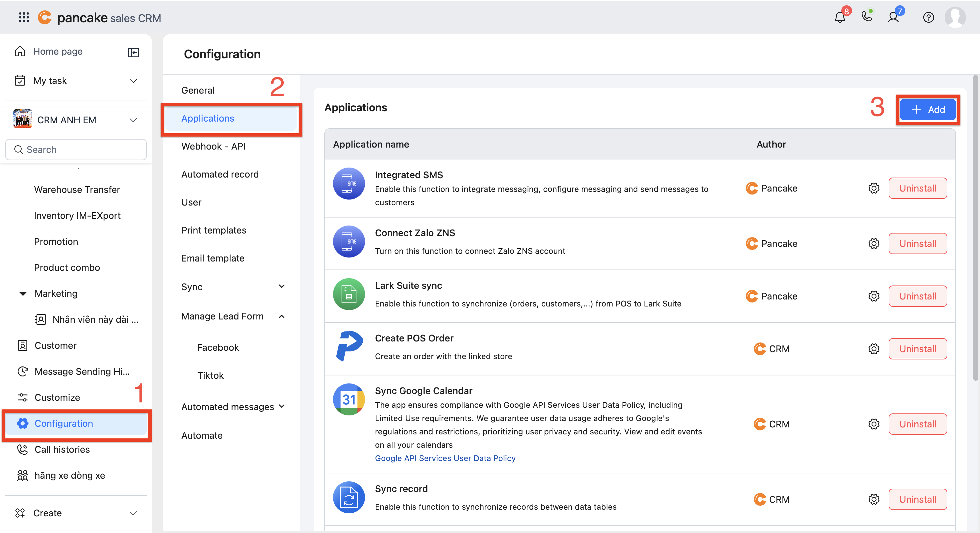This screenshot has width=980, height=533.
Task: Collapse the Marketing tree group
Action: 23,293
